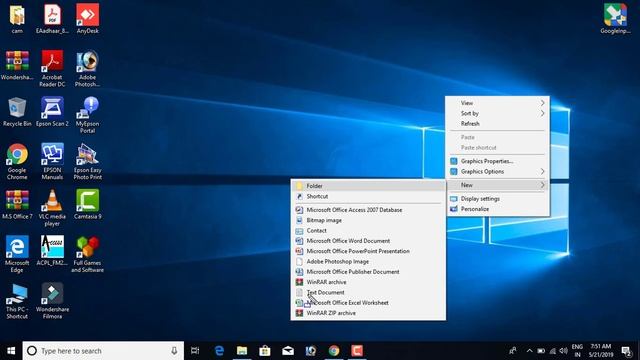Create Microsoft Office PowerPoint Presentation
The image size is (640, 360).
(x=368, y=251)
